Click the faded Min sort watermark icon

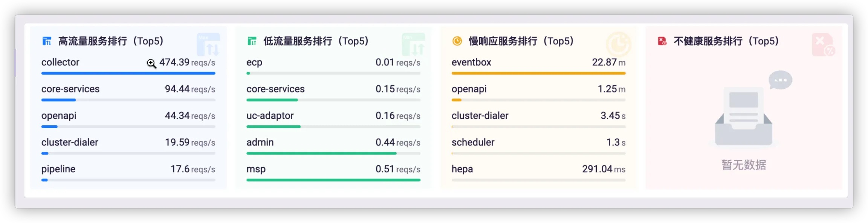(x=413, y=45)
